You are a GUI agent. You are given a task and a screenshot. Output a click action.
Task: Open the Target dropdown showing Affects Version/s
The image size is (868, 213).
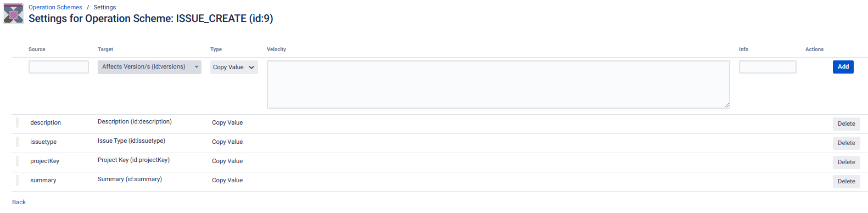point(149,67)
